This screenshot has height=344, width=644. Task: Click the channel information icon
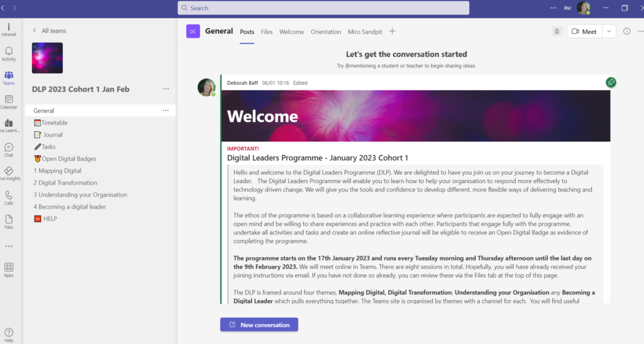[x=626, y=31]
